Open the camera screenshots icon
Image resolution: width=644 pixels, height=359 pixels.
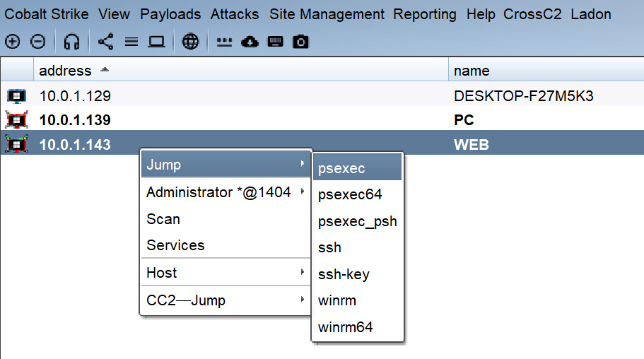pos(301,42)
